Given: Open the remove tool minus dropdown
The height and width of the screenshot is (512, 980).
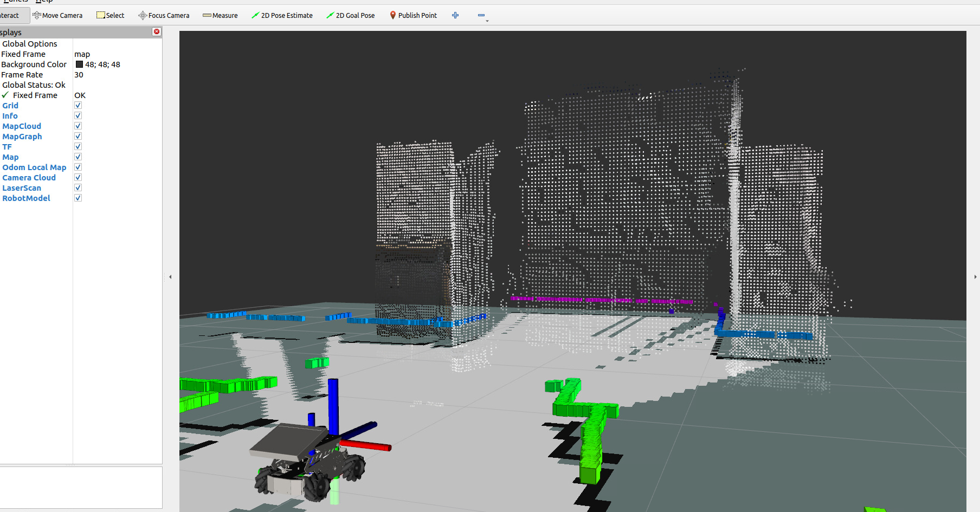Looking at the screenshot, I should coord(482,16).
